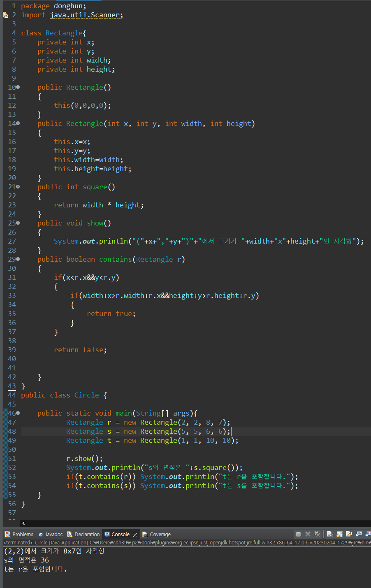Click 'r.show();' statement

pyautogui.click(x=84, y=458)
